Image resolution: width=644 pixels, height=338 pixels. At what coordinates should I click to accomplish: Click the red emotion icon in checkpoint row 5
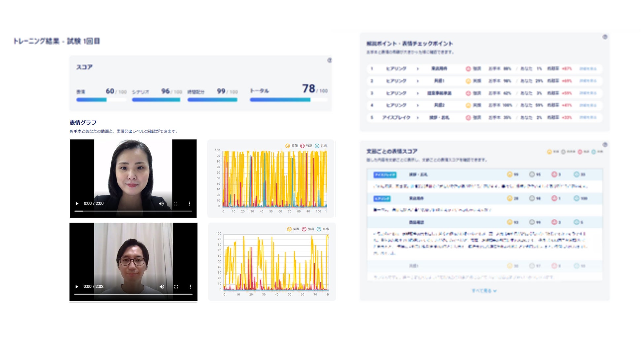[x=468, y=118]
